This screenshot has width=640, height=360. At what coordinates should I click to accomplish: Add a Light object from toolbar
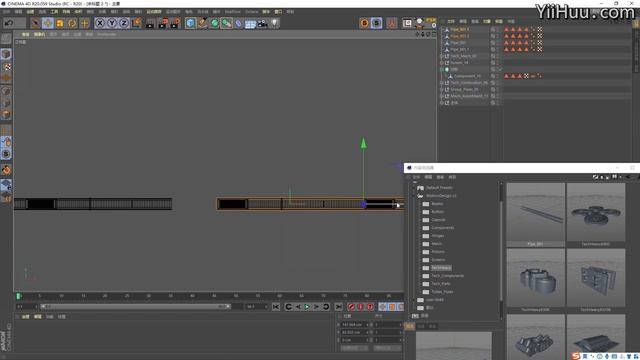[x=274, y=23]
